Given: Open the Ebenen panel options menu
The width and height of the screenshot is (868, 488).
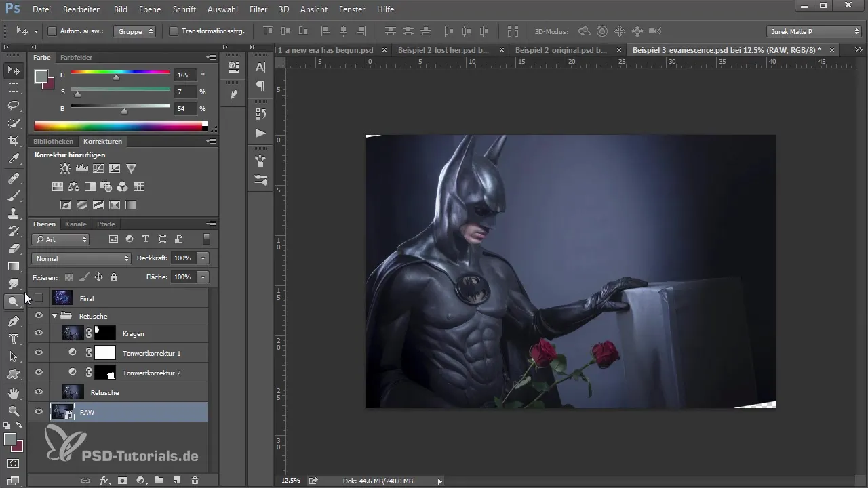Looking at the screenshot, I should pos(212,224).
